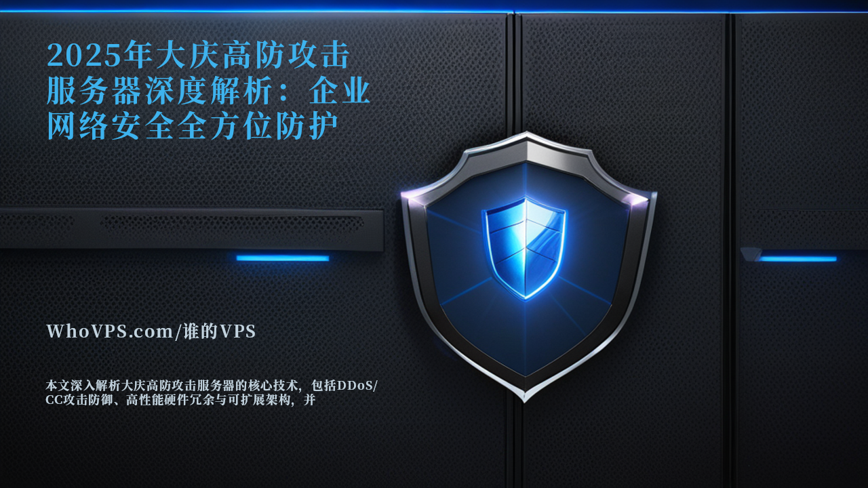
Task: Click the left server drawer handle bar
Action: 192,229
